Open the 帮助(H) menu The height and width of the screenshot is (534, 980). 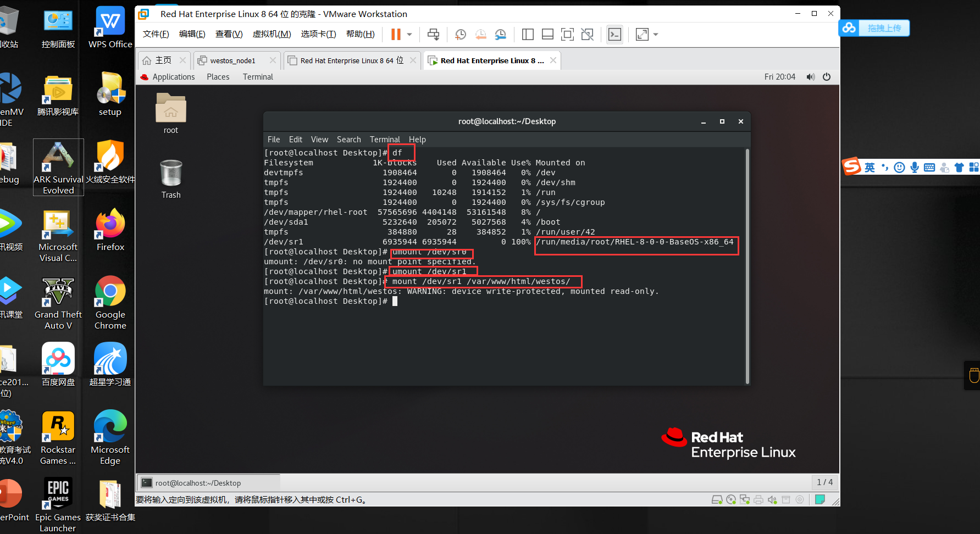pos(360,34)
